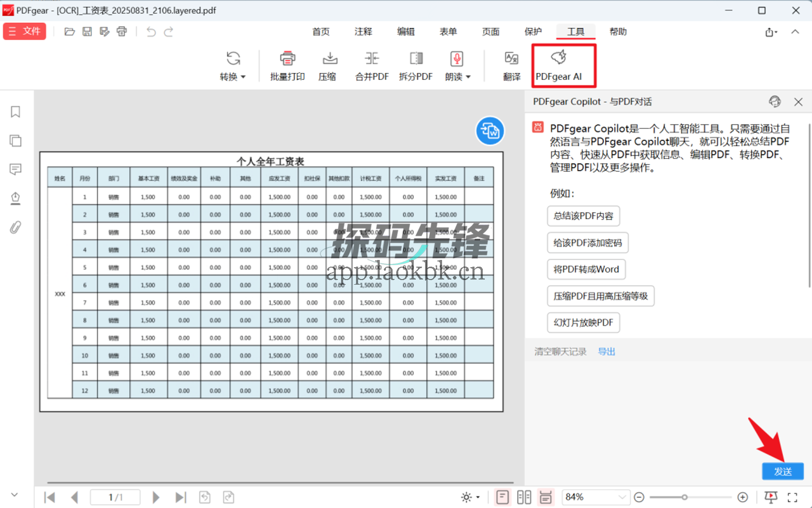This screenshot has width=812, height=508.
Task: Open the 84% zoom level dropdown
Action: (596, 497)
